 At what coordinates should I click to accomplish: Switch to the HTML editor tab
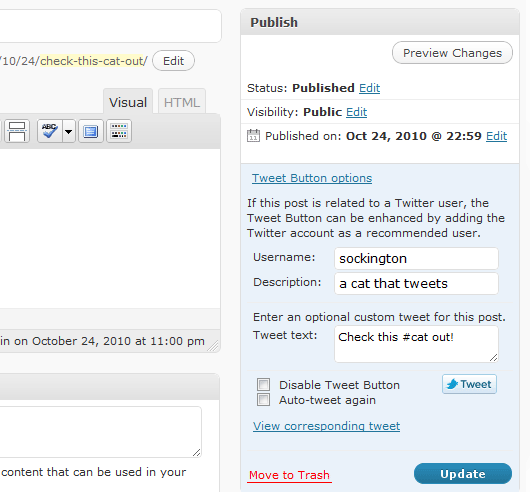click(182, 102)
